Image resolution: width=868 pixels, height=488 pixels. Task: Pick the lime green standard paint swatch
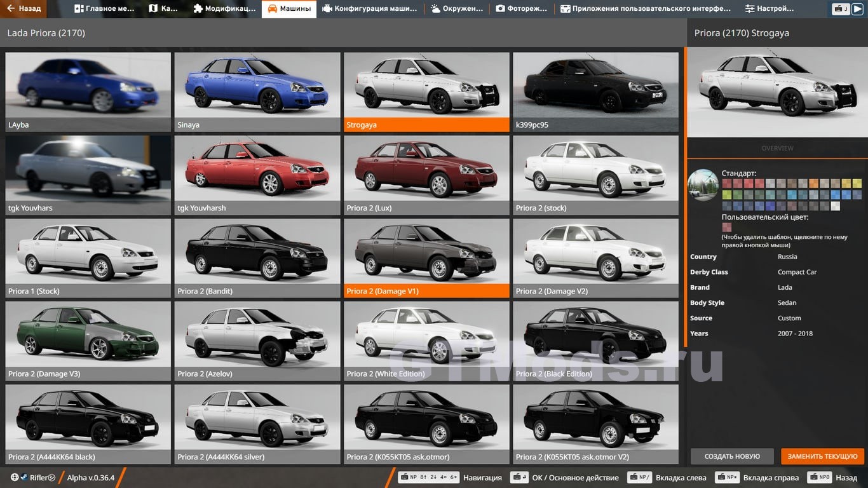click(727, 194)
